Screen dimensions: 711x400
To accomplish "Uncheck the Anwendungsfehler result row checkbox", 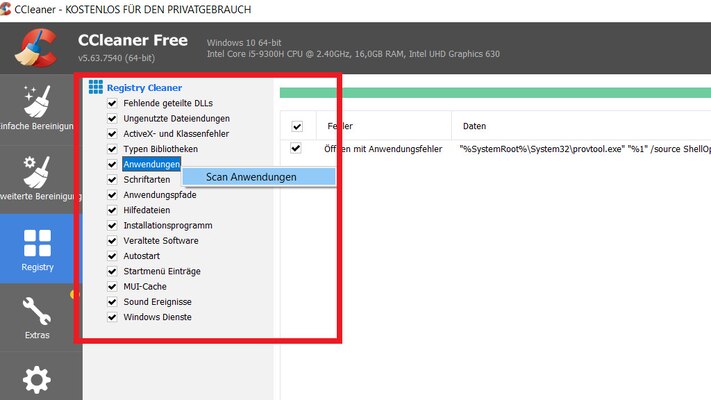I will (x=297, y=148).
